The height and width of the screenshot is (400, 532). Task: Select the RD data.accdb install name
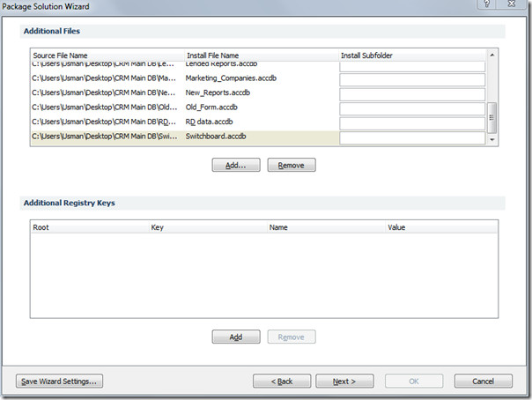pyautogui.click(x=209, y=122)
